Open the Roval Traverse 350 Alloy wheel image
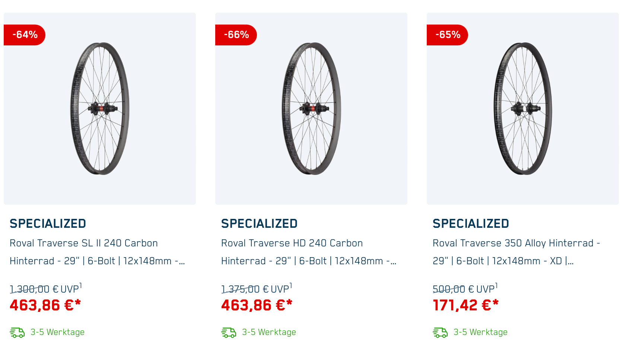The width and height of the screenshot is (642, 364). tap(523, 109)
